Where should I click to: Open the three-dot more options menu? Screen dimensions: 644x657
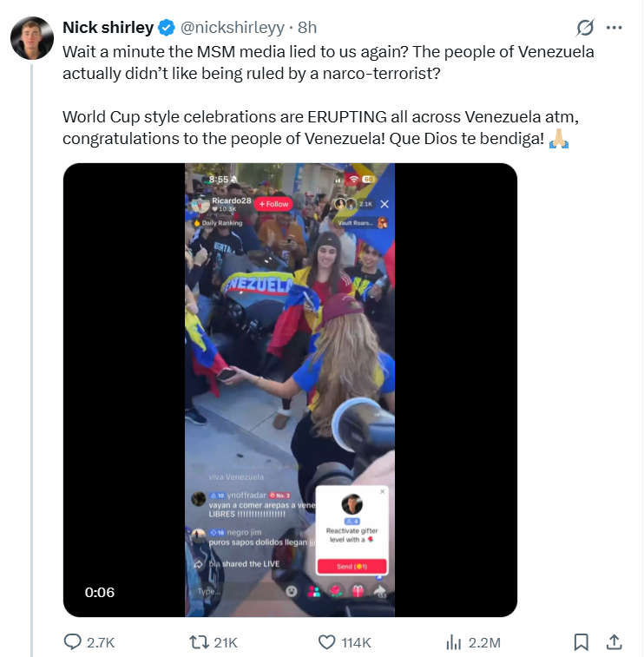(x=614, y=27)
